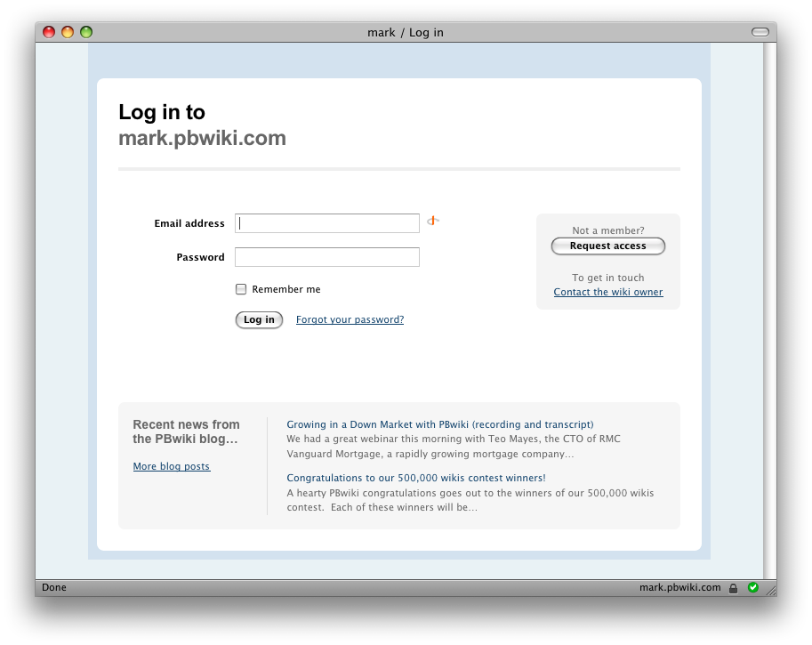Image resolution: width=812 pixels, height=645 pixels.
Task: Focus the Password input field
Action: click(327, 257)
